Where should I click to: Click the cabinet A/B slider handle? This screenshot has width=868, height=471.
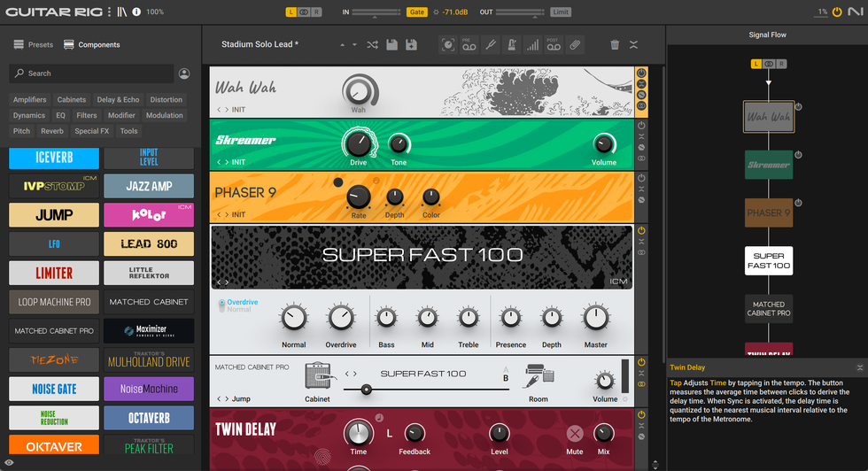(365, 390)
